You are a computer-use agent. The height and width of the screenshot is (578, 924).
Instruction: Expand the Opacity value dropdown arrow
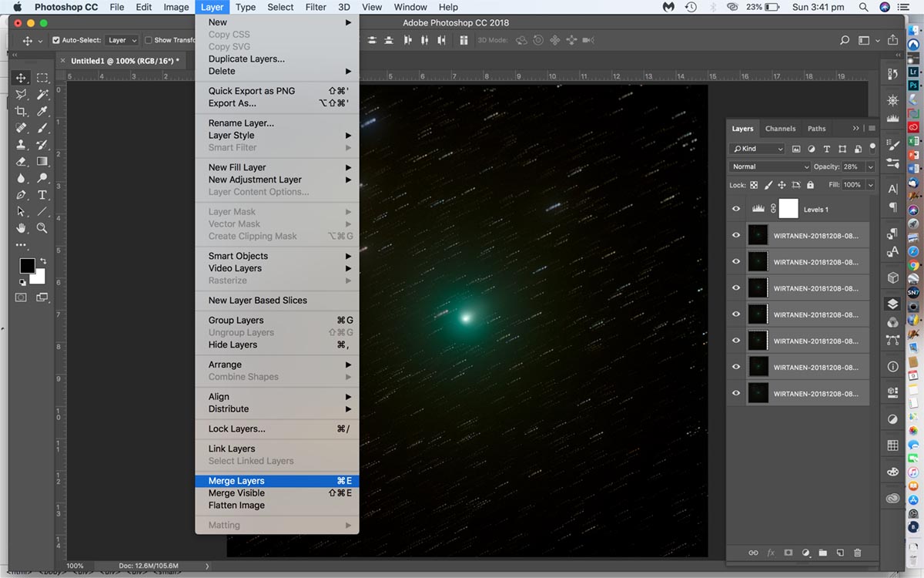point(870,166)
